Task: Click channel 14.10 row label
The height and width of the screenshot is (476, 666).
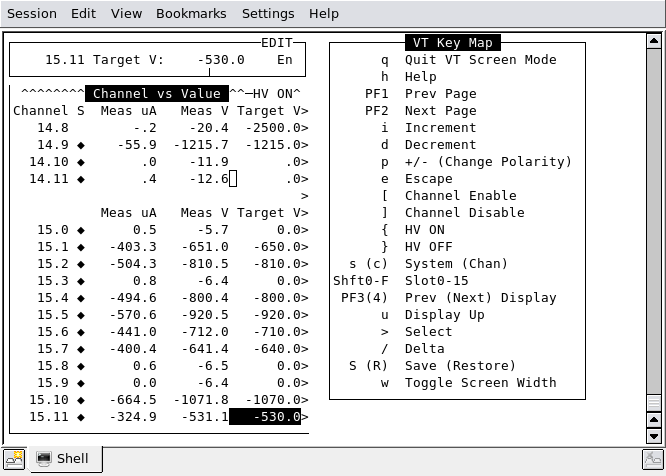Action: (49, 162)
